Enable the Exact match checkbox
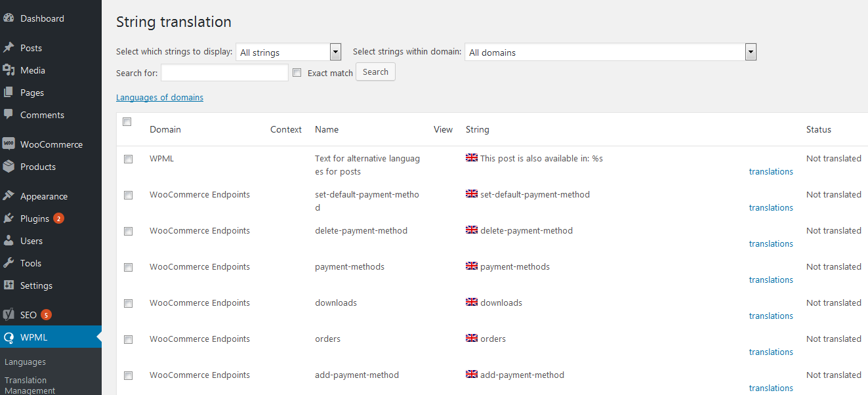 click(x=297, y=73)
